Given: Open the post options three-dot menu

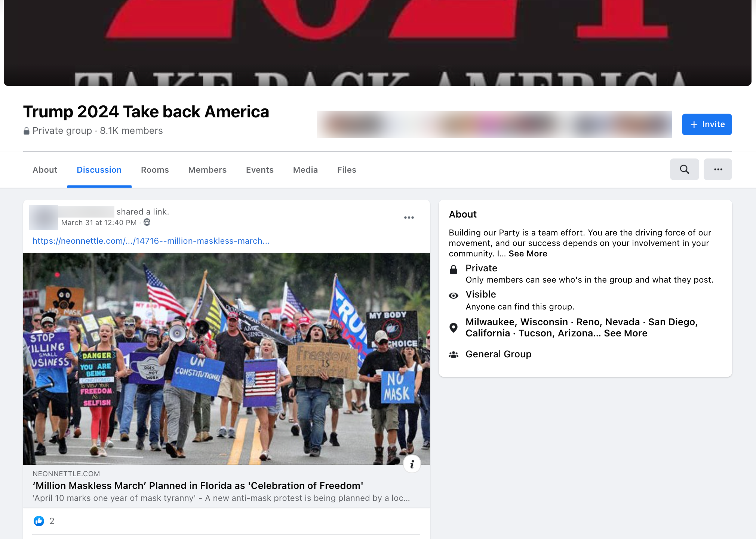Looking at the screenshot, I should [x=409, y=218].
